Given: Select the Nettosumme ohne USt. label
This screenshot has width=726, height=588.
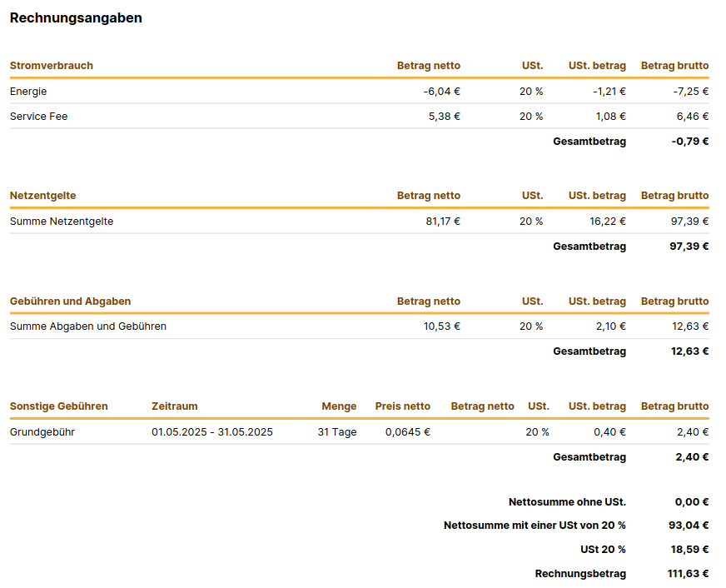Looking at the screenshot, I should (x=567, y=502).
